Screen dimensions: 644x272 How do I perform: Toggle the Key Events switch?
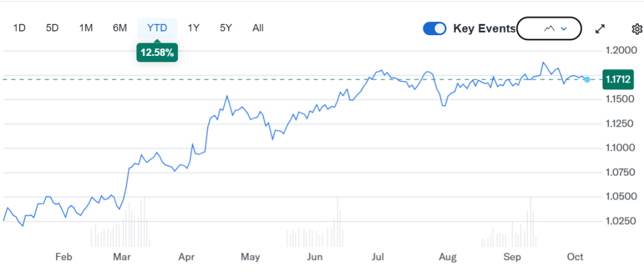pos(435,28)
